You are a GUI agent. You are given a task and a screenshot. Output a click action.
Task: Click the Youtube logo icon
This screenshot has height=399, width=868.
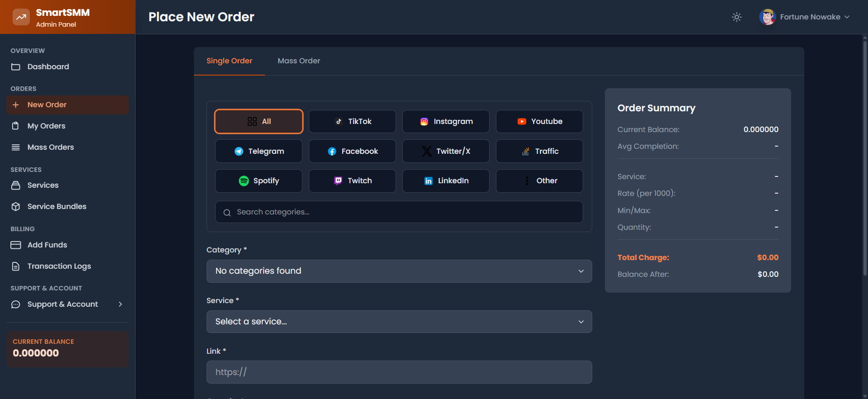(x=522, y=122)
